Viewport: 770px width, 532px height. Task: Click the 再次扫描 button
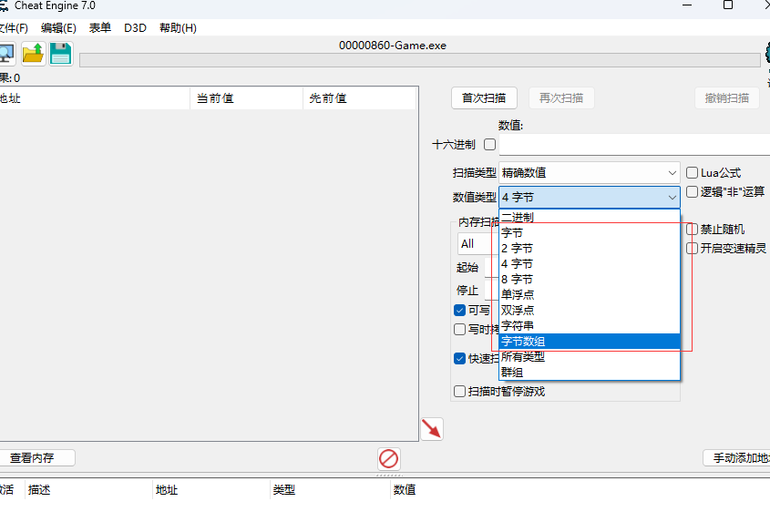561,98
